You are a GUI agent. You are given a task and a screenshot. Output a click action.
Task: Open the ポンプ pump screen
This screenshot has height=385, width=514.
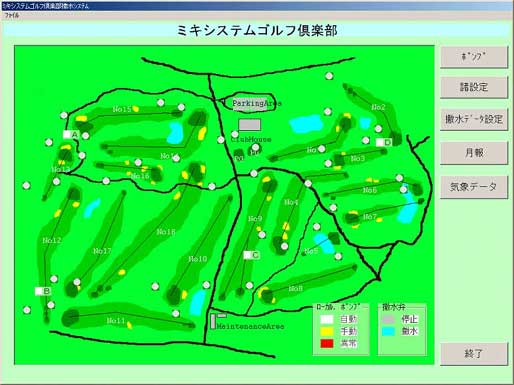tap(474, 57)
